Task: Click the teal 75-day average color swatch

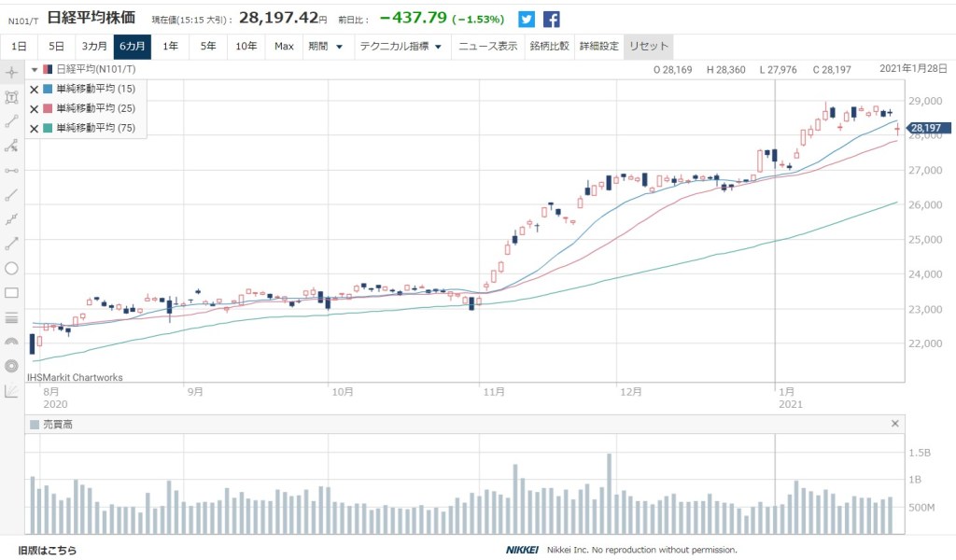Action: pos(49,129)
